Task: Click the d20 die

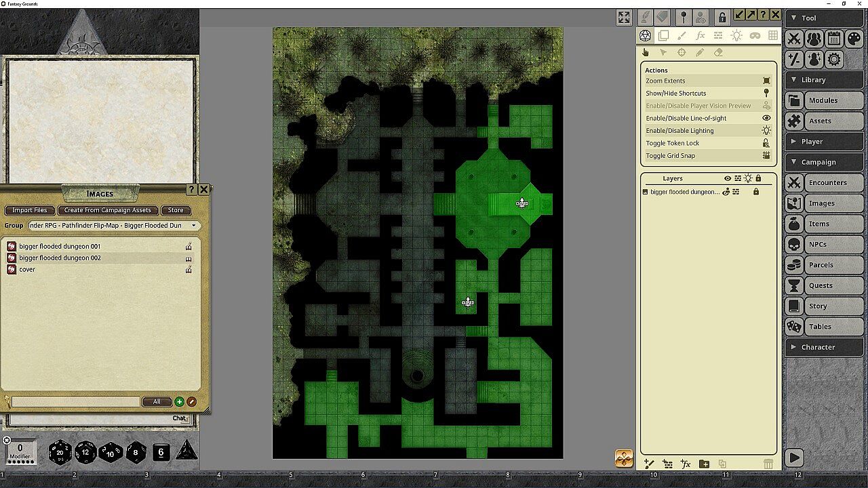Action: [60, 452]
